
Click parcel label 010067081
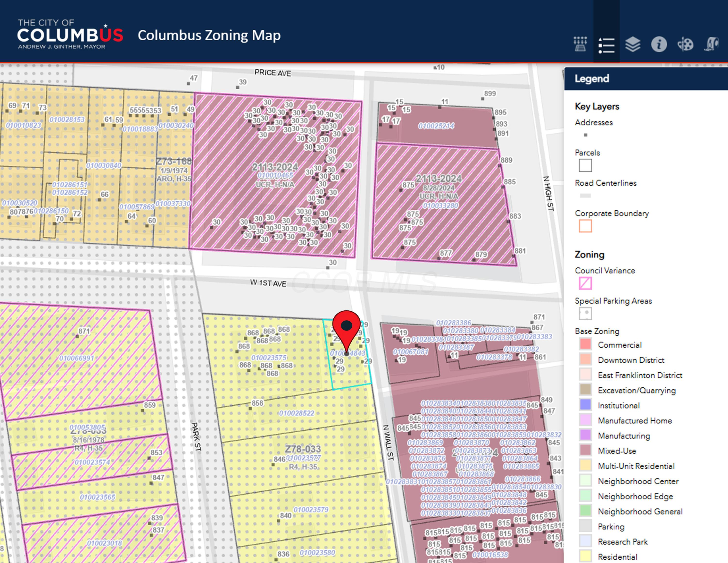(410, 352)
